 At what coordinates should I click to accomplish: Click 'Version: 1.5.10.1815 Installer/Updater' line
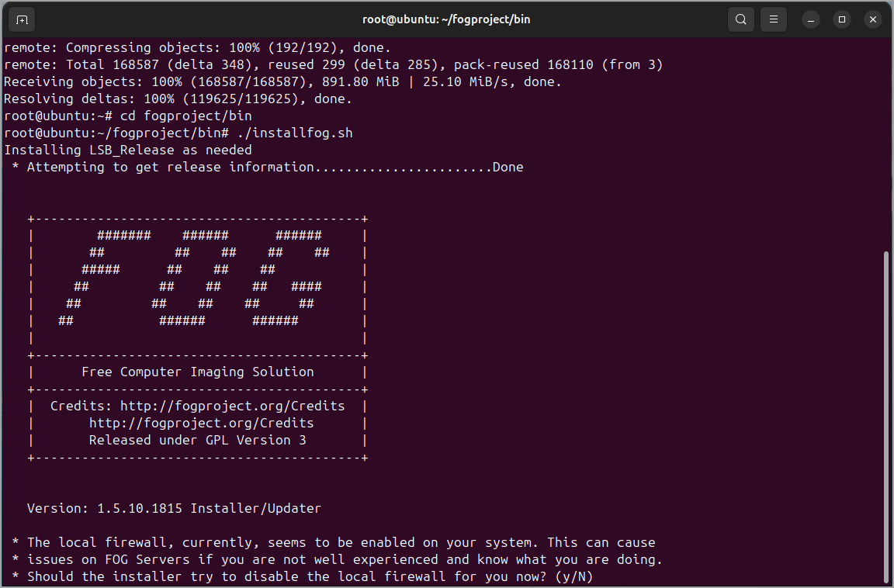tap(174, 509)
